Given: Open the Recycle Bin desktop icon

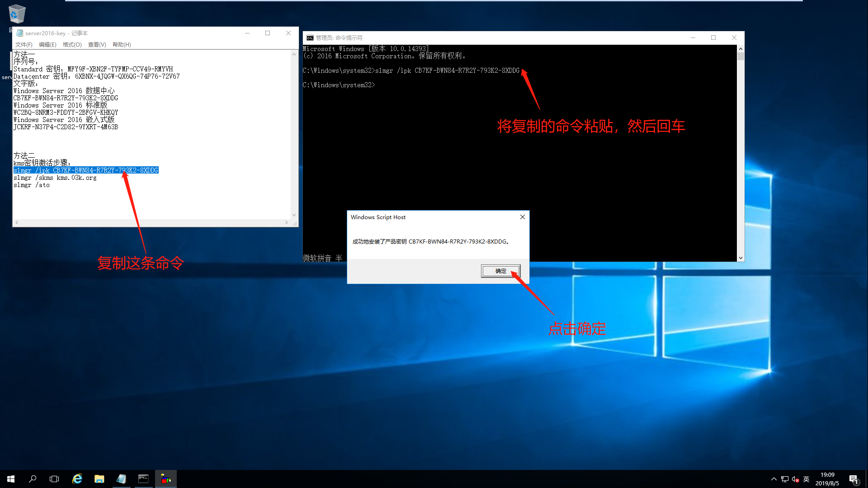Looking at the screenshot, I should [x=17, y=14].
